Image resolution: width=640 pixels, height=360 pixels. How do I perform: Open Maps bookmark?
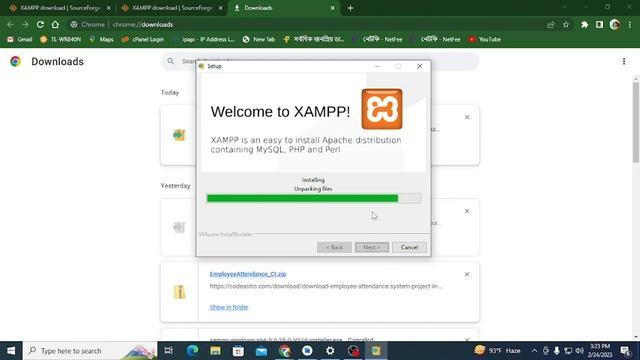coord(101,39)
